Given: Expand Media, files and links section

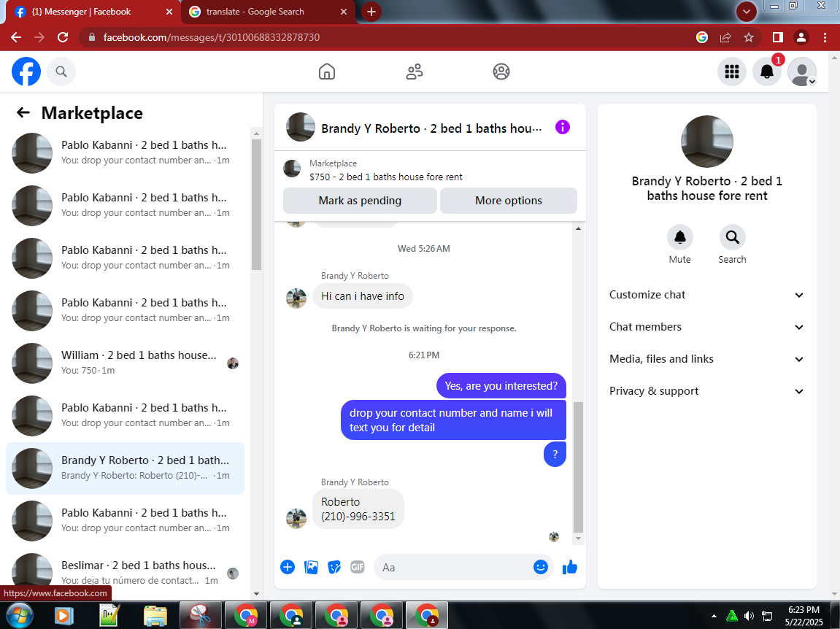Looking at the screenshot, I should pyautogui.click(x=706, y=359).
